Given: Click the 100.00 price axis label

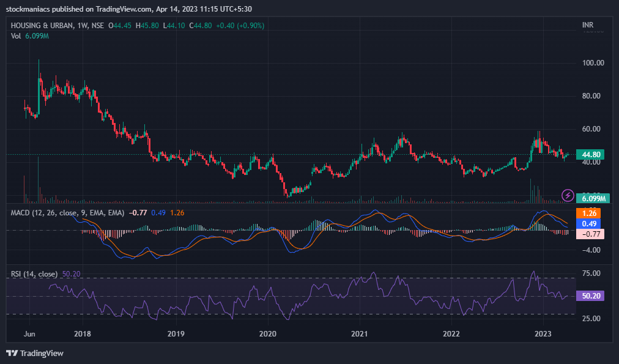Looking at the screenshot, I should (x=593, y=63).
